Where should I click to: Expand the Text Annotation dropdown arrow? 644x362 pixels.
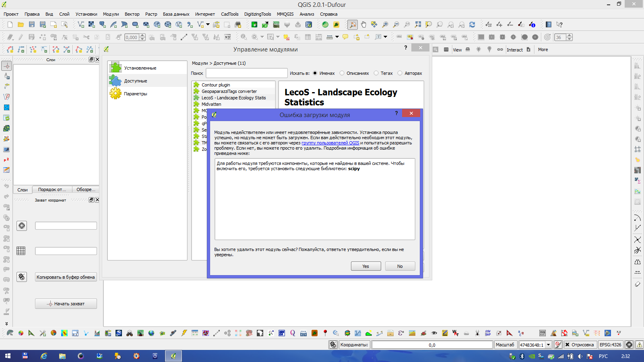coord(385,37)
